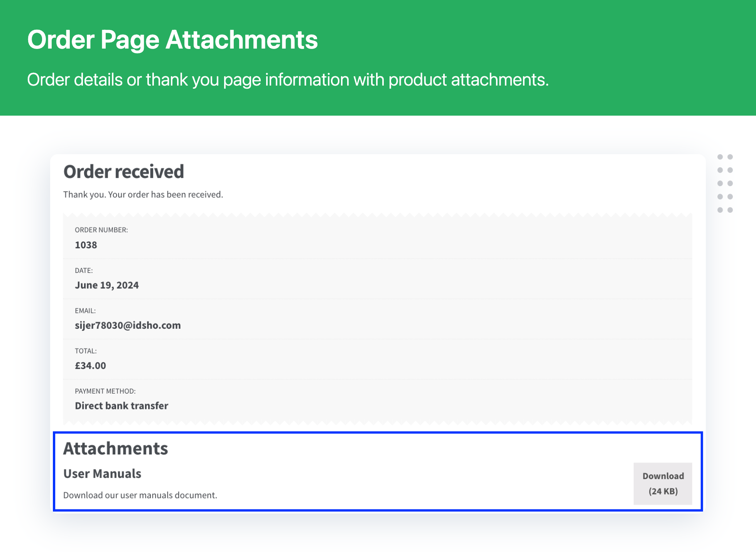The image size is (756, 552).
Task: Click the ORDER NUMBER: label
Action: (101, 230)
